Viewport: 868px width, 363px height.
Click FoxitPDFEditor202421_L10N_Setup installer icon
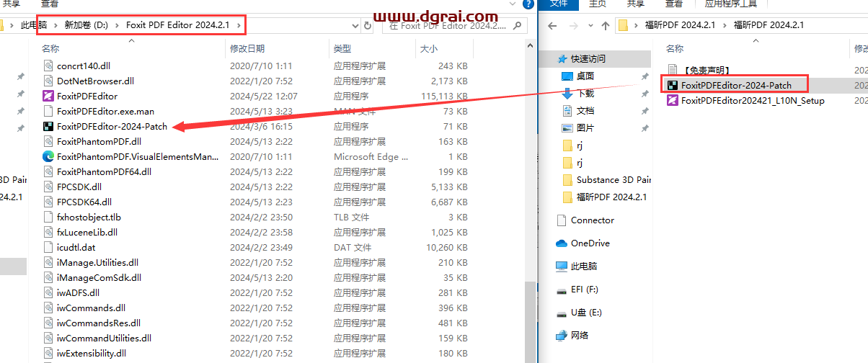pos(673,100)
